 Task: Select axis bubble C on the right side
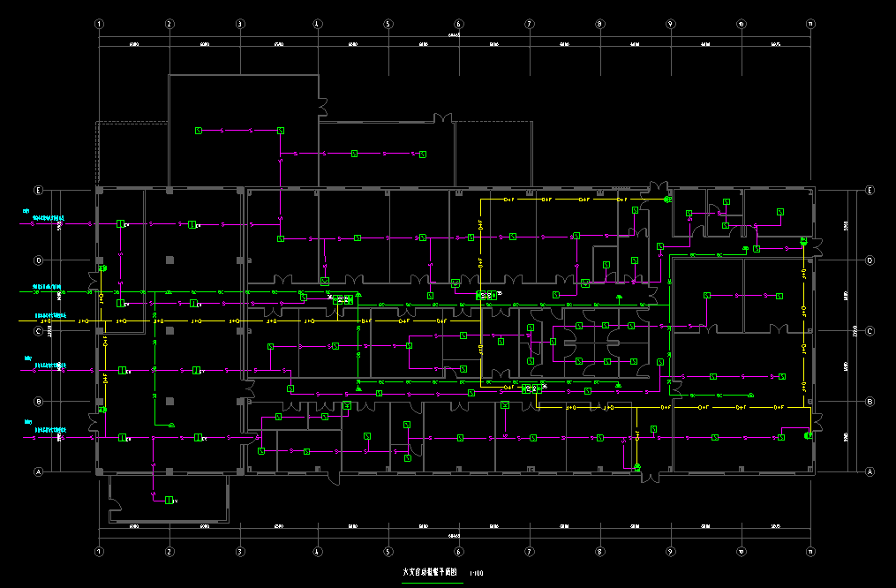pyautogui.click(x=870, y=331)
